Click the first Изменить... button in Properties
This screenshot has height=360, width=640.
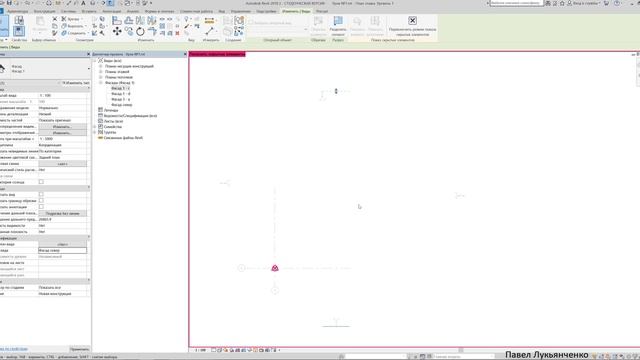click(x=62, y=127)
